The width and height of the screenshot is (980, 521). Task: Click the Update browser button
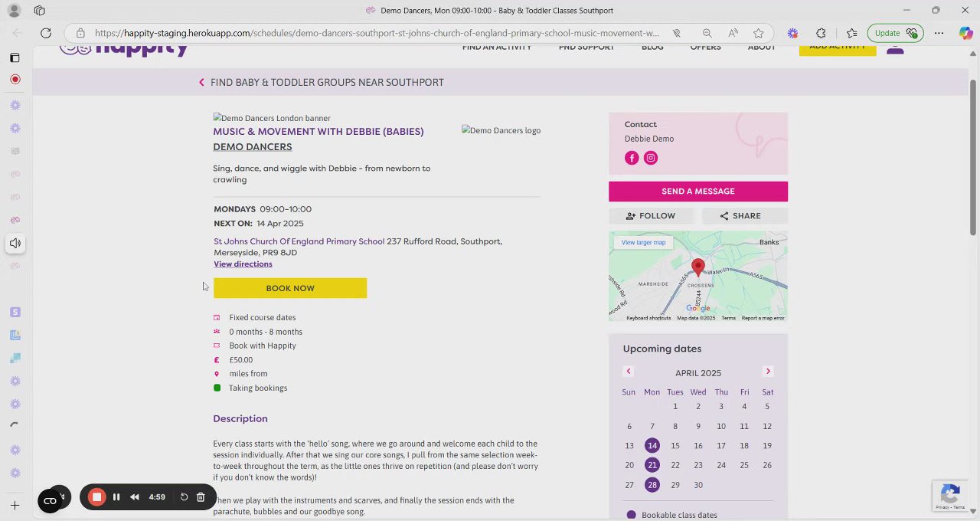tap(895, 33)
